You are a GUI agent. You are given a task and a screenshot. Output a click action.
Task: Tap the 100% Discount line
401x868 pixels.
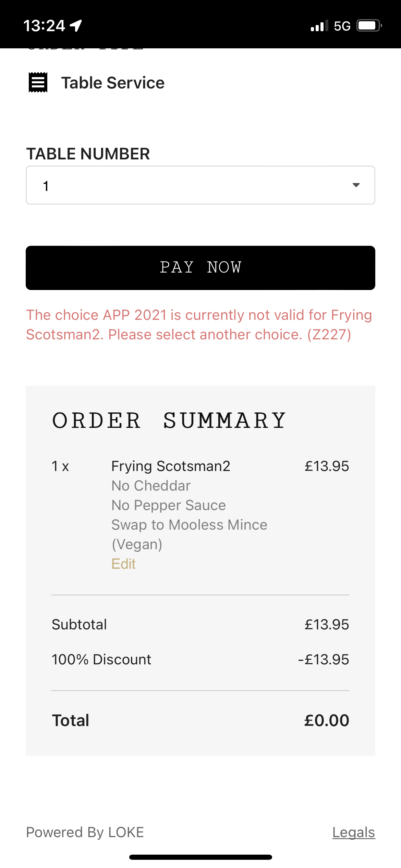pyautogui.click(x=101, y=660)
